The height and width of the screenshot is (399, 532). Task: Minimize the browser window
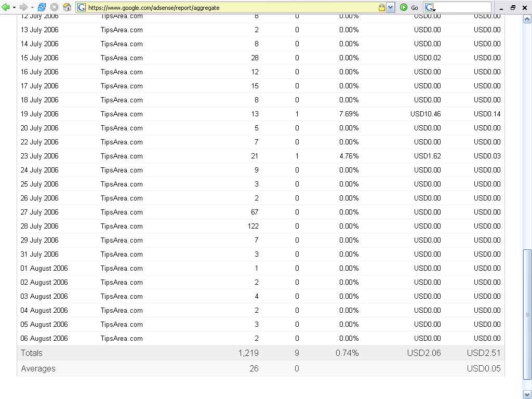pyautogui.click(x=501, y=8)
